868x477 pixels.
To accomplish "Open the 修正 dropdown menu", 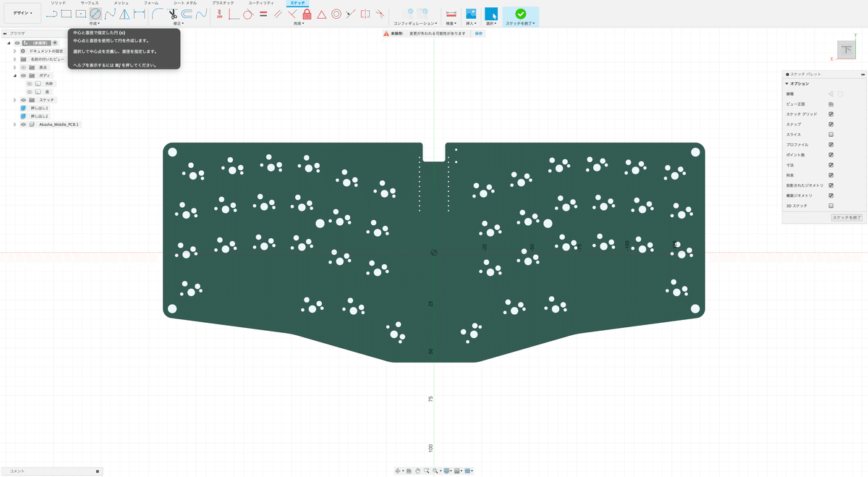I will pos(179,23).
